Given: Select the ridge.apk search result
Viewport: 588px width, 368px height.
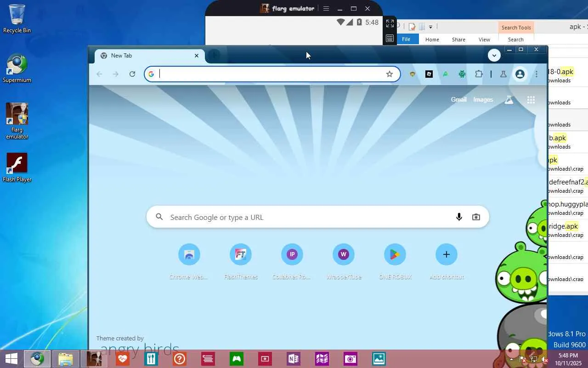Looking at the screenshot, I should 568,230.
